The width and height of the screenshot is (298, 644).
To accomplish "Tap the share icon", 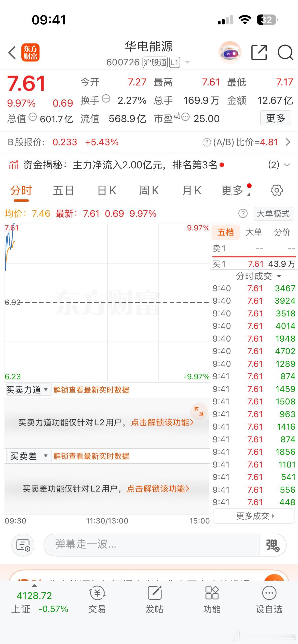I will pyautogui.click(x=259, y=53).
